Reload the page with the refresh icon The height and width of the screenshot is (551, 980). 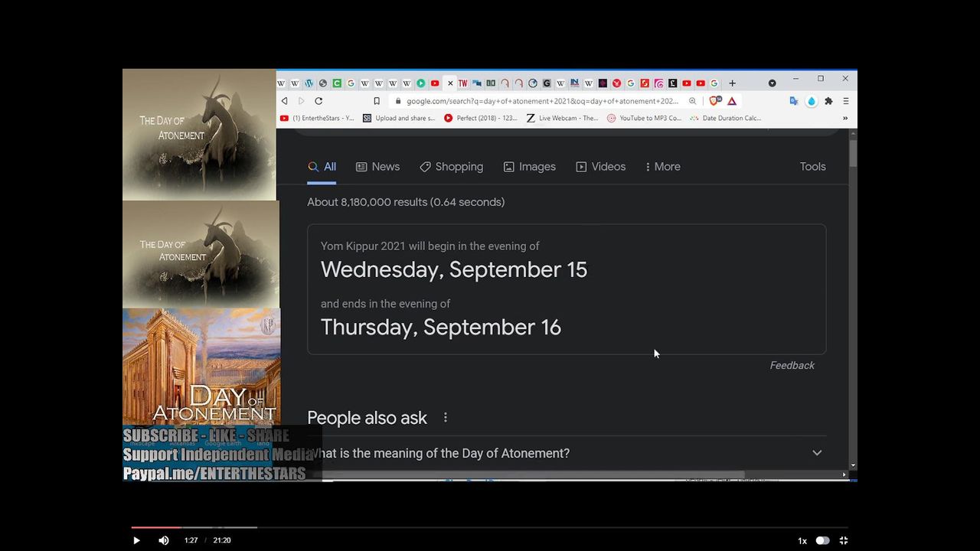[318, 101]
